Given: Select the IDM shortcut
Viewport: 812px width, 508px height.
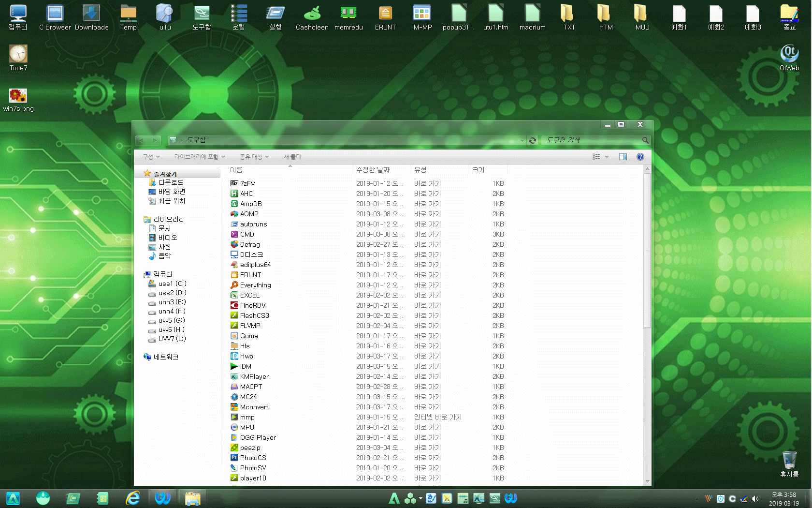Looking at the screenshot, I should click(x=241, y=366).
